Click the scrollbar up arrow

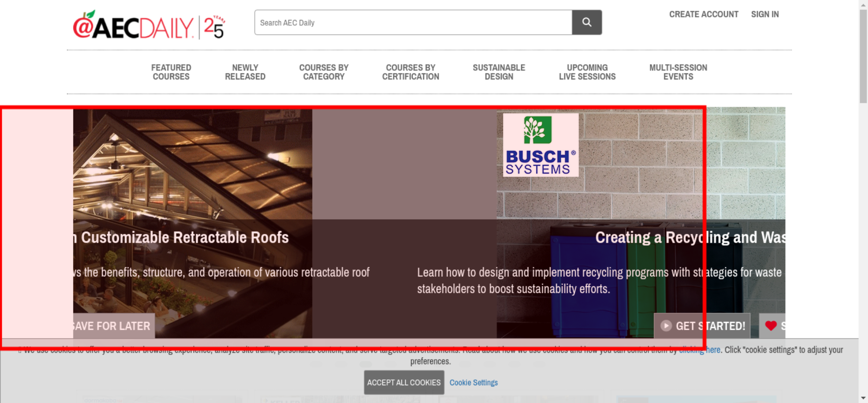point(863,4)
